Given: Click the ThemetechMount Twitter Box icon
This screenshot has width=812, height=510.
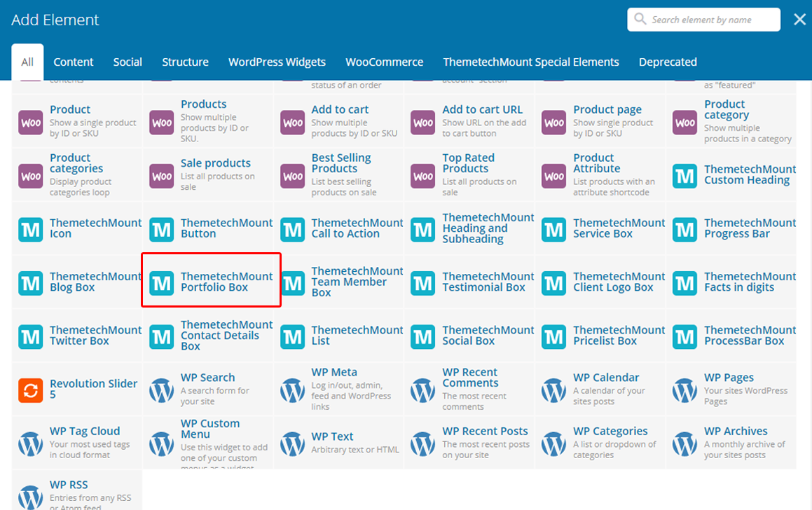Looking at the screenshot, I should tap(31, 336).
